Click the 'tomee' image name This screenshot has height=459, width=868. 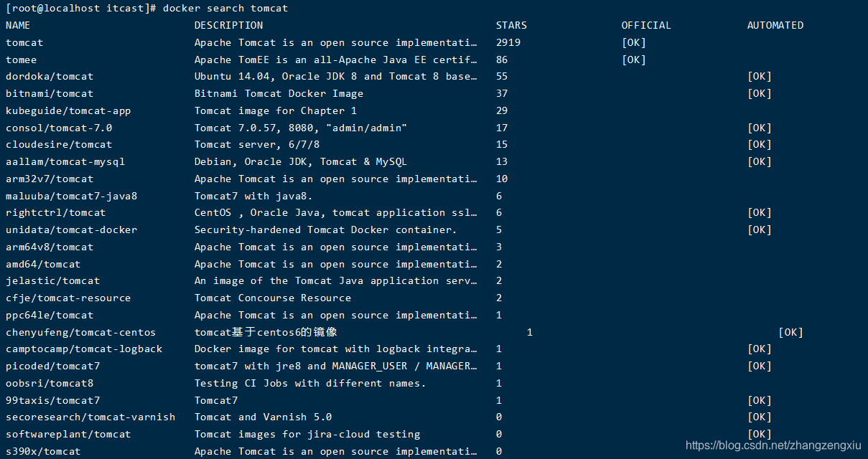pos(22,60)
